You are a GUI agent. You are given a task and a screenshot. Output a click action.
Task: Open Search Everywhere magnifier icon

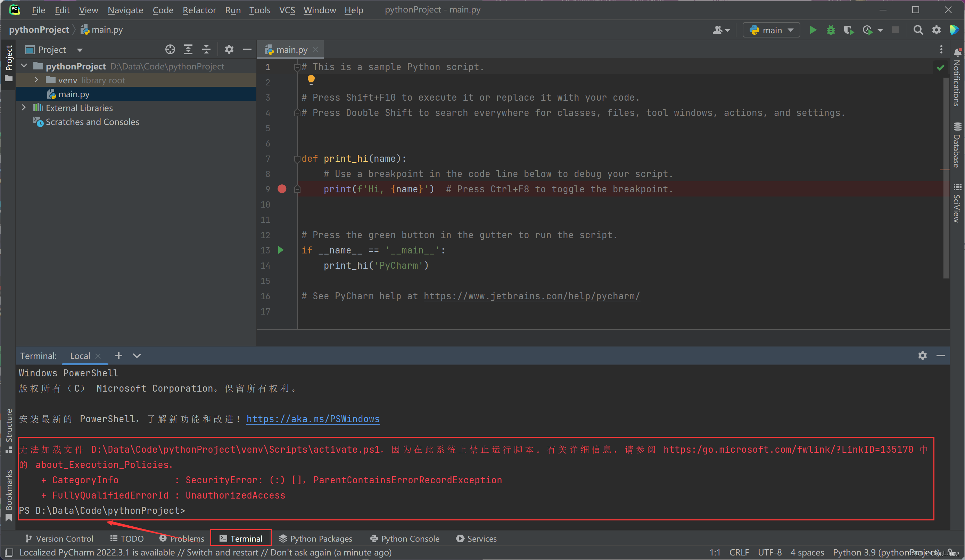pyautogui.click(x=918, y=30)
